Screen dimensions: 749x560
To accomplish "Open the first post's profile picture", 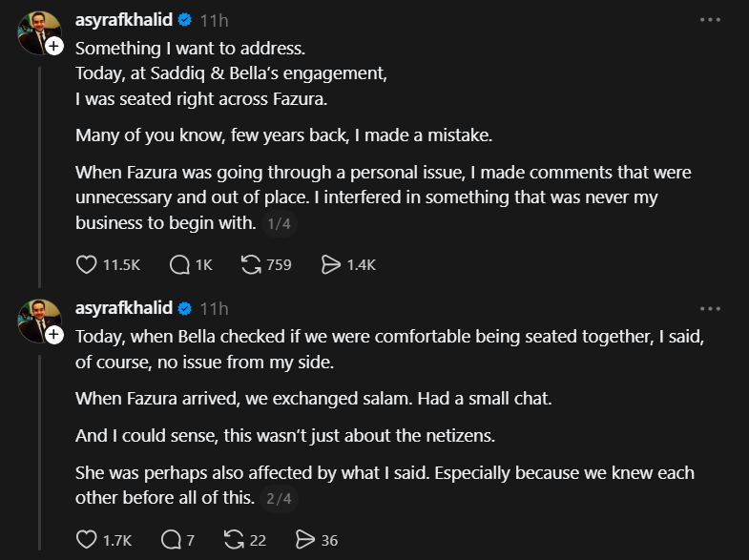I will tap(36, 31).
